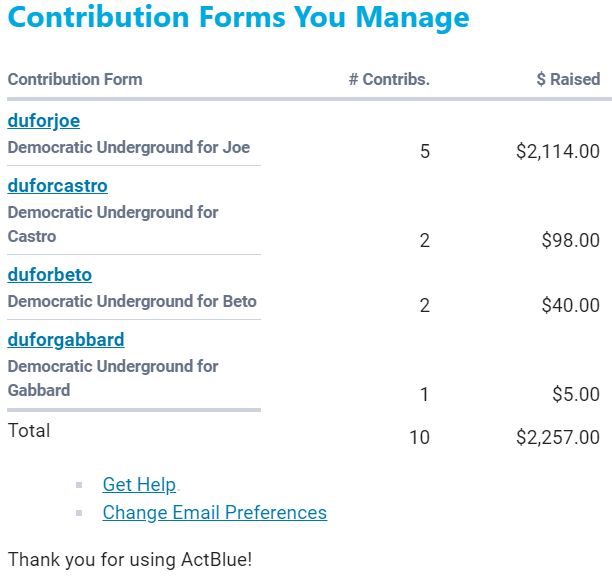The height and width of the screenshot is (581, 612).
Task: Click the Democratic Underground for Beto description
Action: (x=132, y=301)
